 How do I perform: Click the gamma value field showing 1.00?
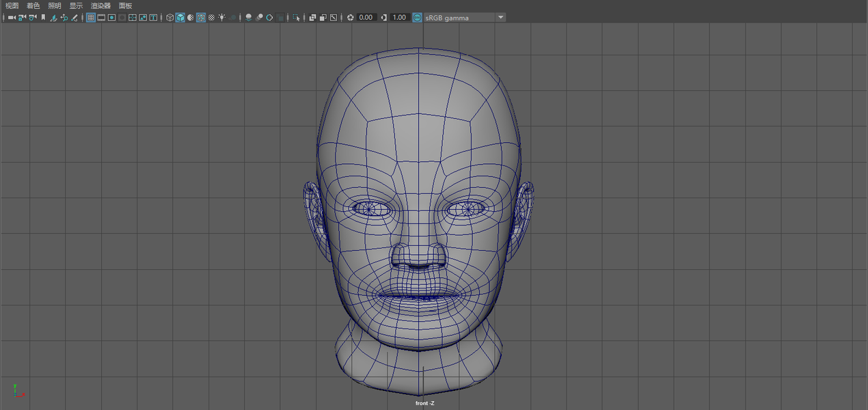click(x=401, y=17)
